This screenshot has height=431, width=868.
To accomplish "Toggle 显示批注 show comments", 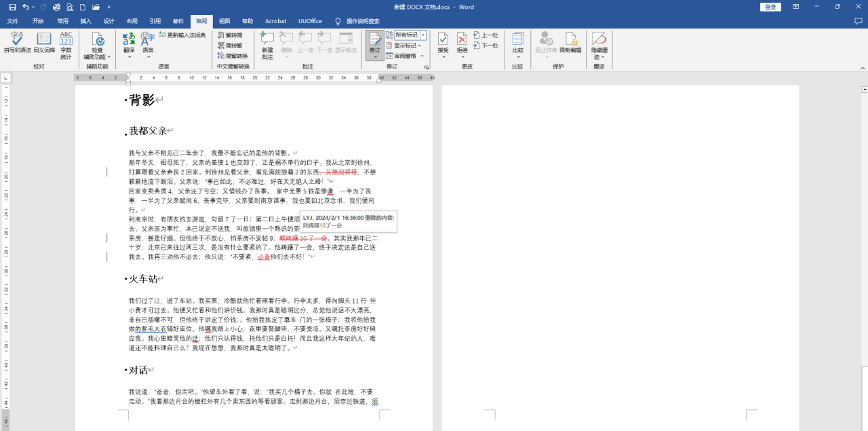I will click(346, 42).
